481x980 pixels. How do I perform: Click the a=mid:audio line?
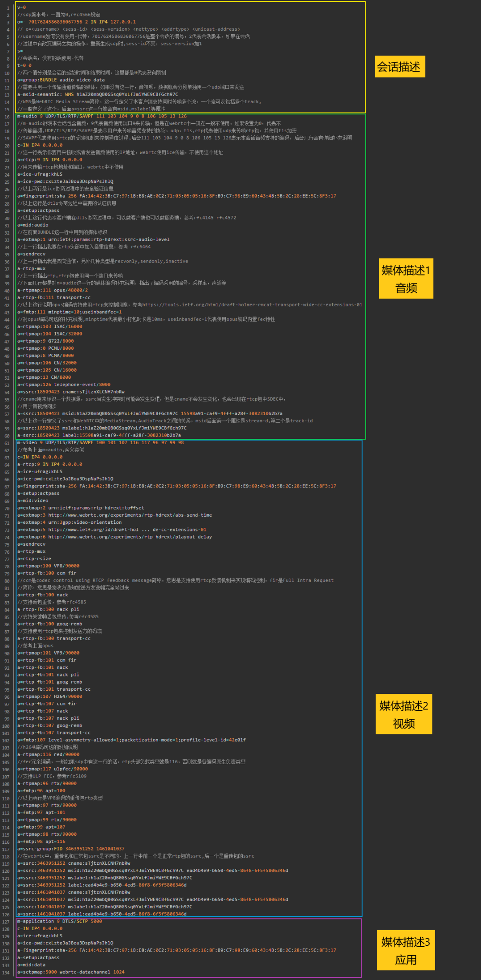pos(33,225)
